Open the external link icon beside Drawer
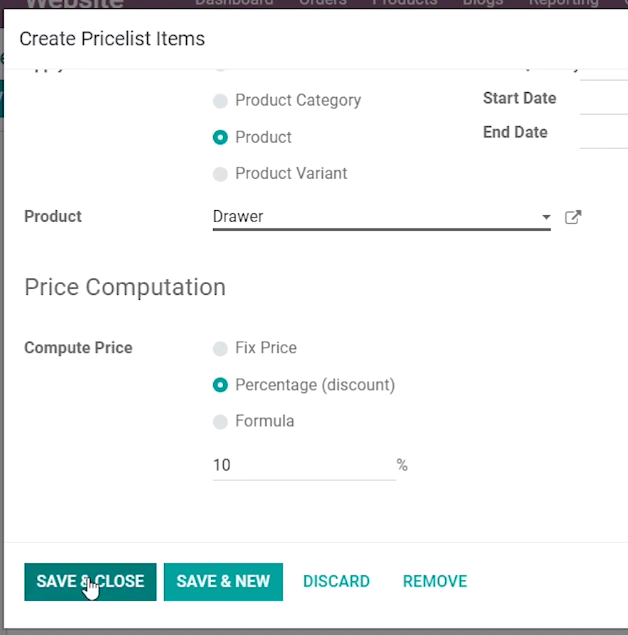The image size is (628, 635). pyautogui.click(x=573, y=217)
